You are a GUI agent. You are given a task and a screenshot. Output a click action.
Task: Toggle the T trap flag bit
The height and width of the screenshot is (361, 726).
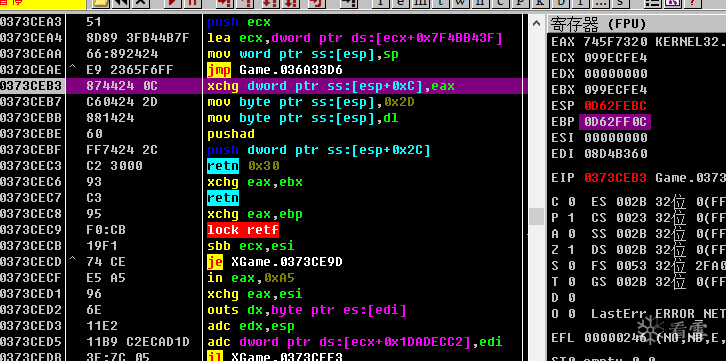(x=572, y=281)
